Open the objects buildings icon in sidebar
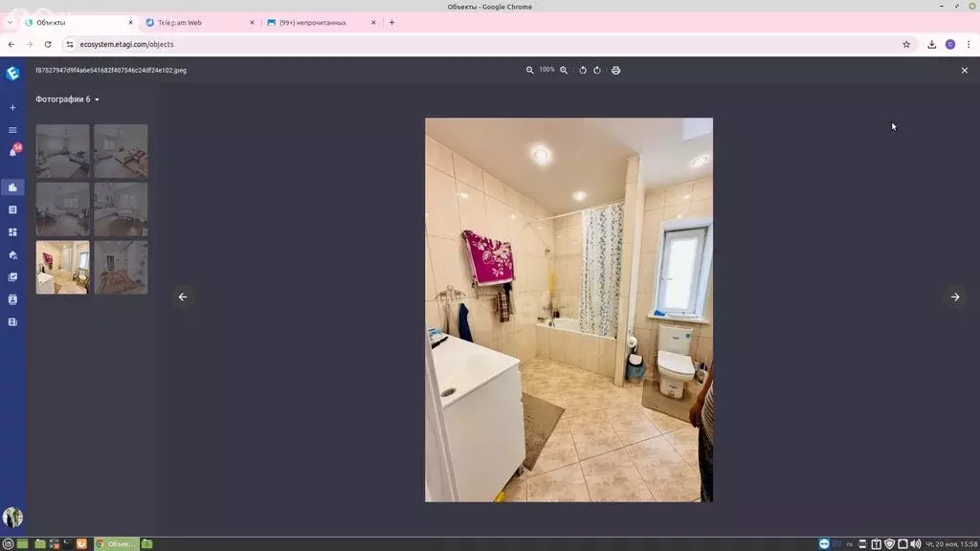The height and width of the screenshot is (551, 980). click(x=12, y=187)
